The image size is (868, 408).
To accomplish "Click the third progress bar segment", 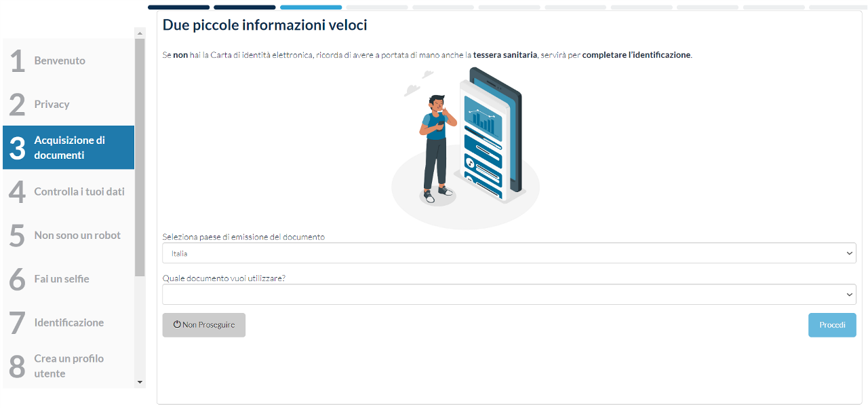I will (311, 7).
